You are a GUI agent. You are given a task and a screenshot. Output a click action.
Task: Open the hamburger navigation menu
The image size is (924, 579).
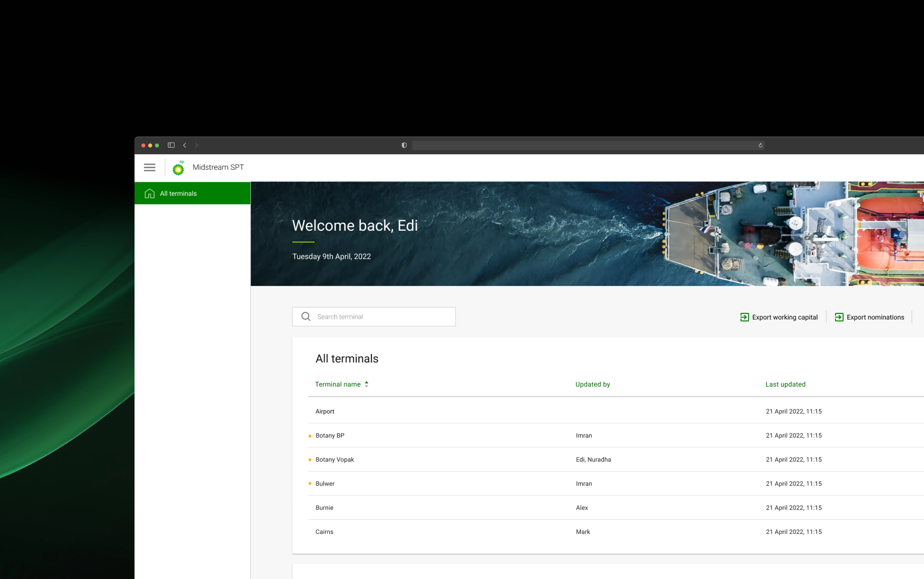149,167
